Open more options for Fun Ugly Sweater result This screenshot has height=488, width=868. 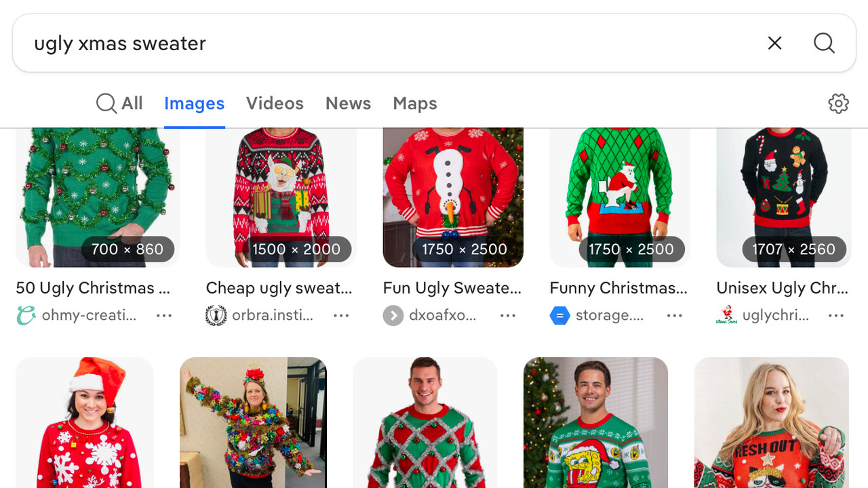(x=508, y=315)
